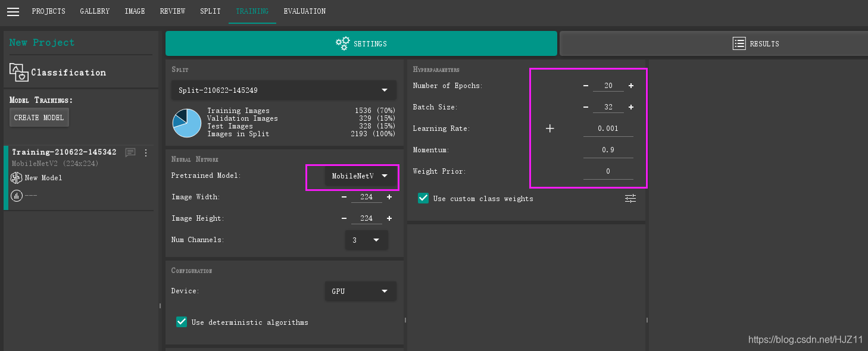Click the Momentum value field

pyautogui.click(x=608, y=150)
